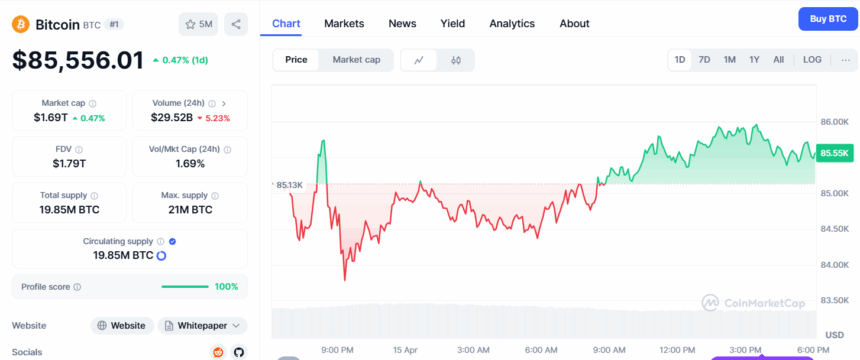
Task: Click the 85.13K opening price marker
Action: pyautogui.click(x=289, y=185)
